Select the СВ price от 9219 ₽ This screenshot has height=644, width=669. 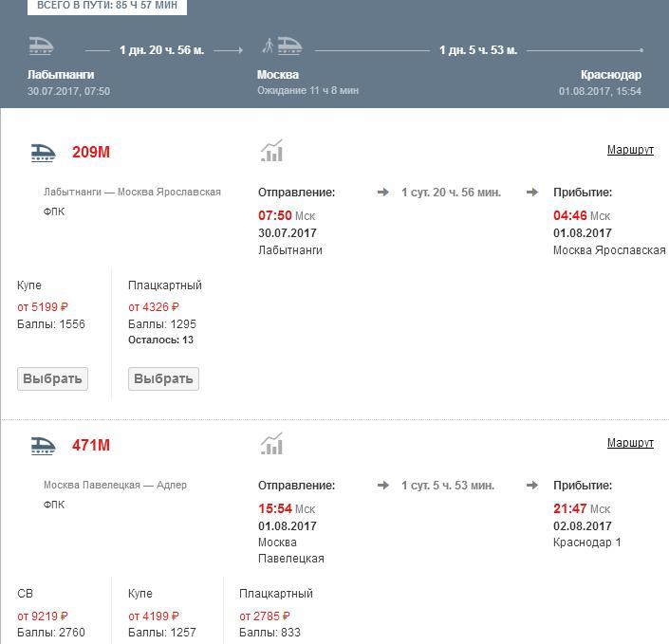click(x=43, y=616)
